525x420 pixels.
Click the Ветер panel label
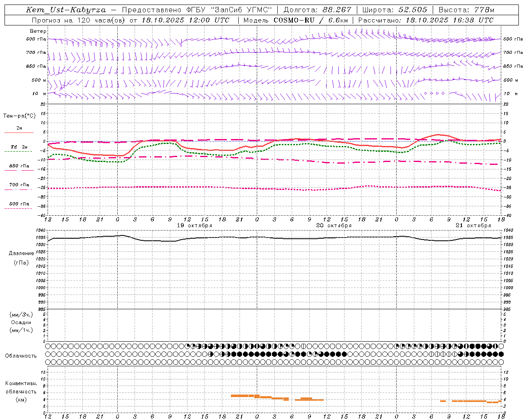(38, 31)
